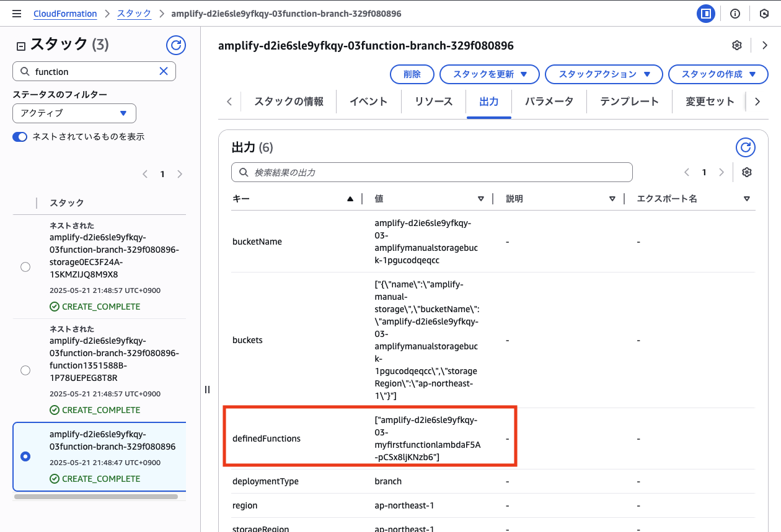Click the function1351588B nested stack name
Image resolution: width=781 pixels, height=532 pixels.
(114, 359)
